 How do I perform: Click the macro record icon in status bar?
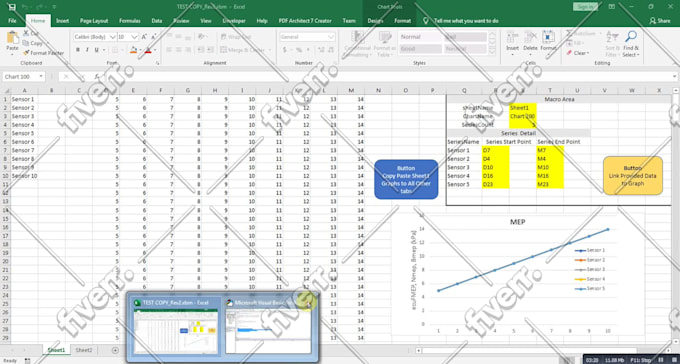[x=28, y=361]
